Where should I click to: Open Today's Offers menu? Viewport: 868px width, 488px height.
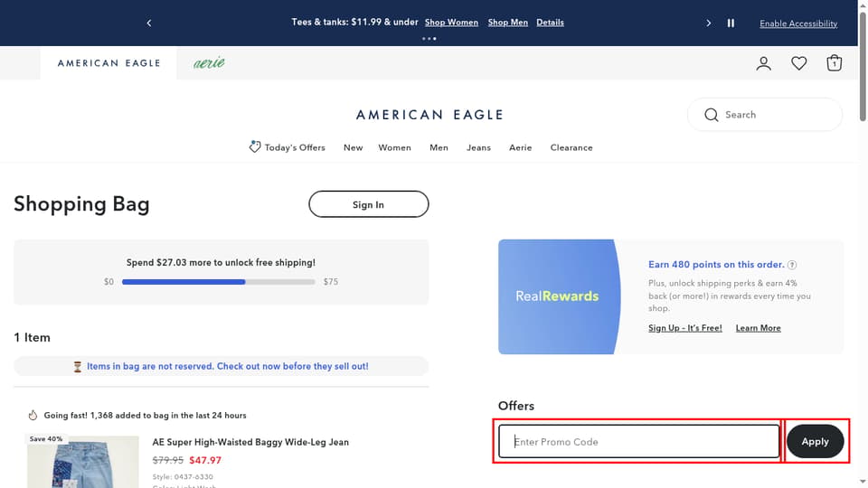coord(295,147)
